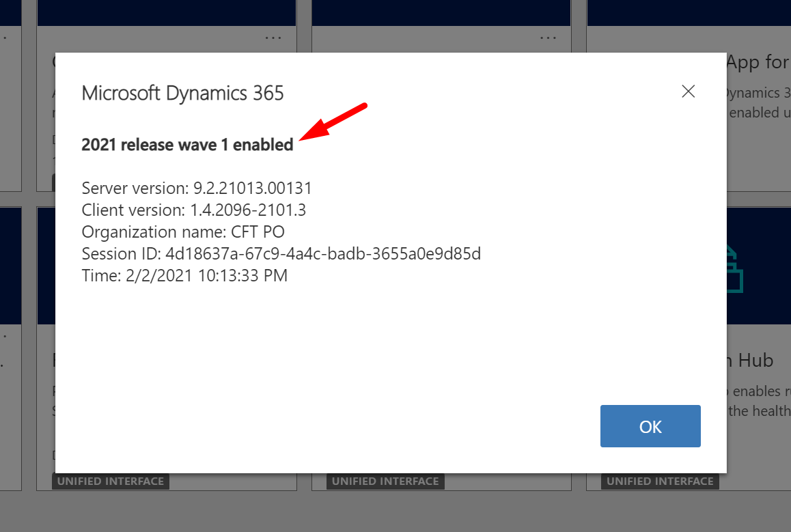
Task: Open ellipsis menu on leftmost background app card
Action: [273, 38]
